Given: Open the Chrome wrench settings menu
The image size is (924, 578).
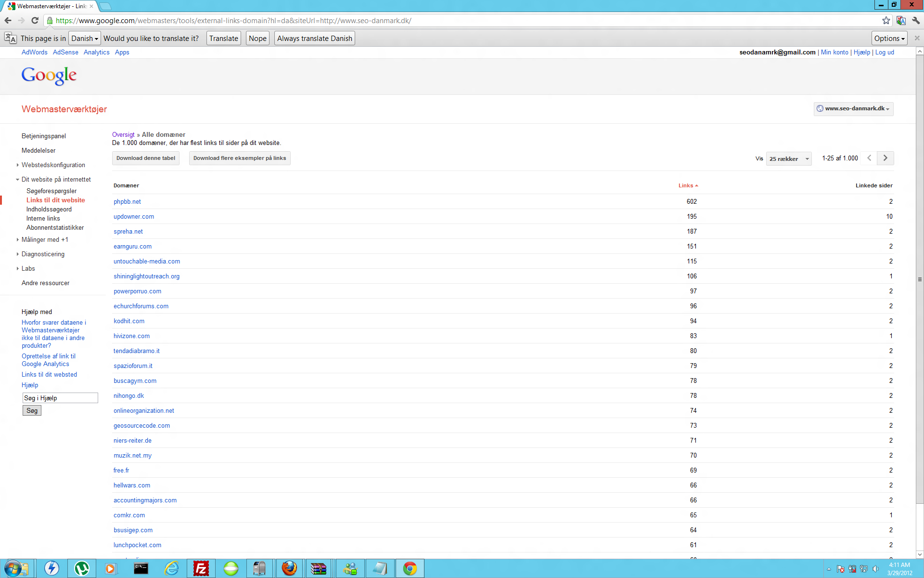Looking at the screenshot, I should [916, 20].
